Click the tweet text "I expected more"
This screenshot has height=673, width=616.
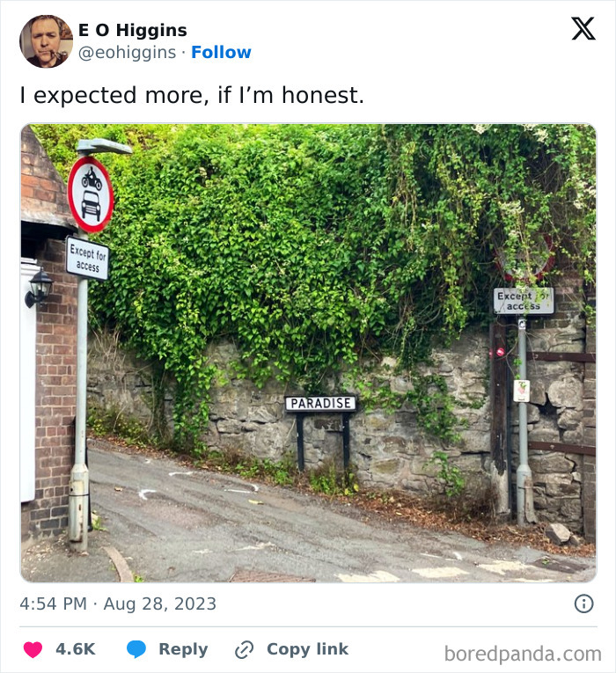(x=192, y=96)
